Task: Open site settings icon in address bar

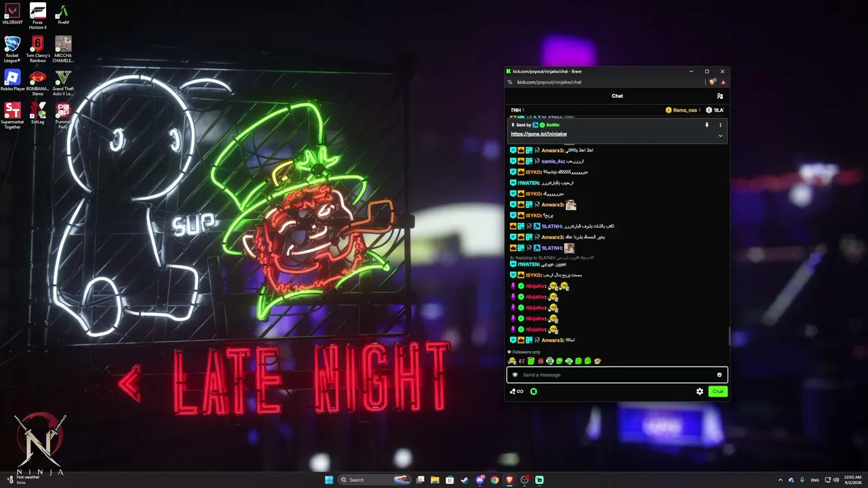Action: (x=509, y=82)
